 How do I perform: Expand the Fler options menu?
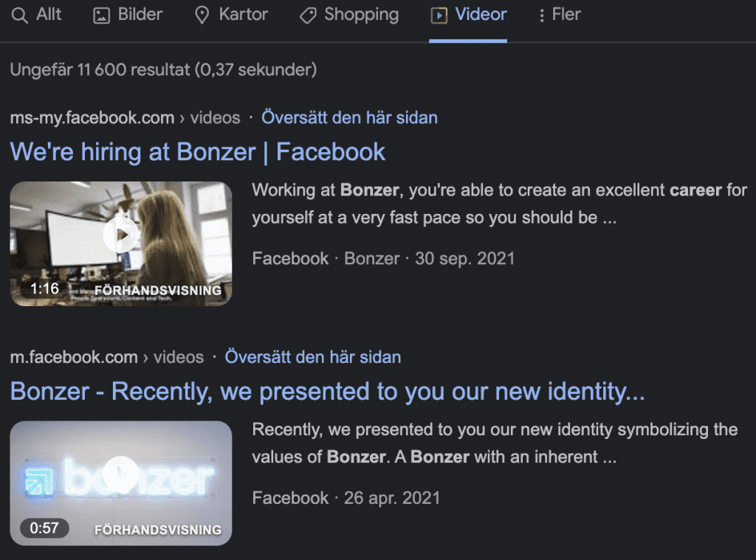point(559,15)
